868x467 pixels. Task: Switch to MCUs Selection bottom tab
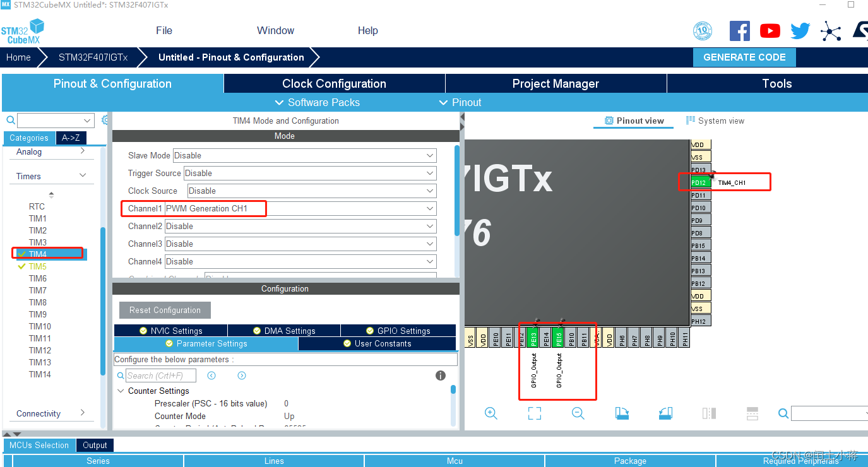(39, 445)
